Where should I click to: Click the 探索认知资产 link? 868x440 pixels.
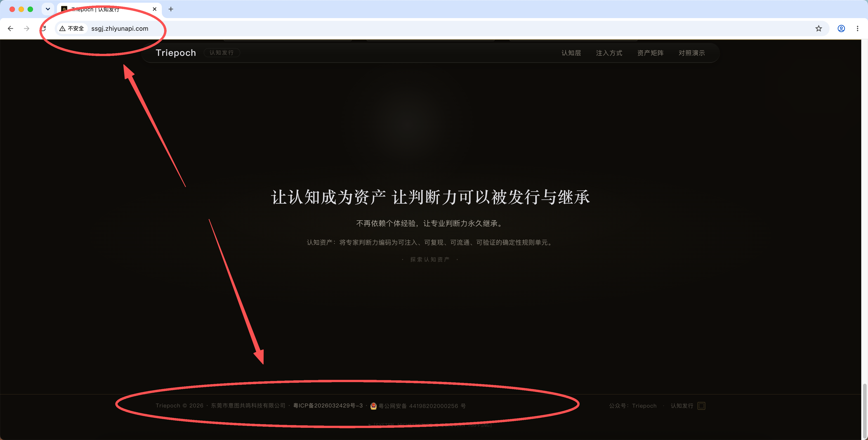[x=430, y=259]
